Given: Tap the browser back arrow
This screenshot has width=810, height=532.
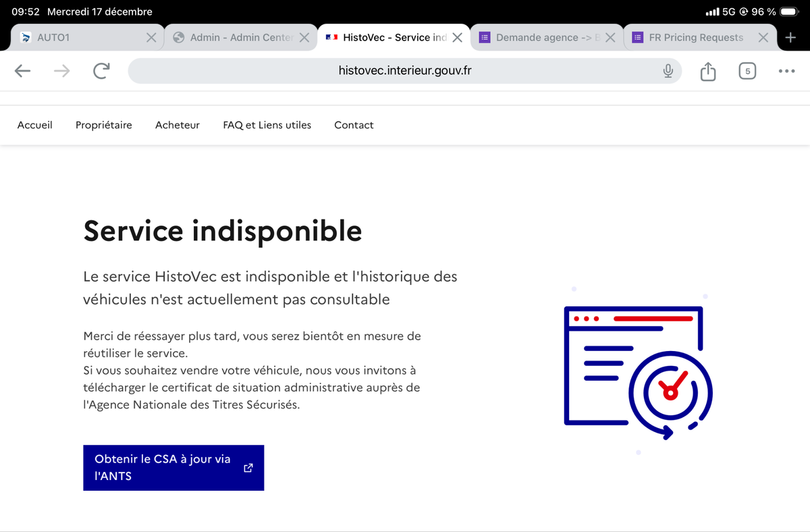Looking at the screenshot, I should pos(23,71).
